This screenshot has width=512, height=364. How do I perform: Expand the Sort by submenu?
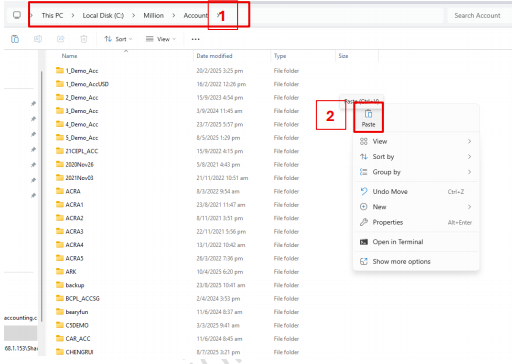pyautogui.click(x=416, y=157)
